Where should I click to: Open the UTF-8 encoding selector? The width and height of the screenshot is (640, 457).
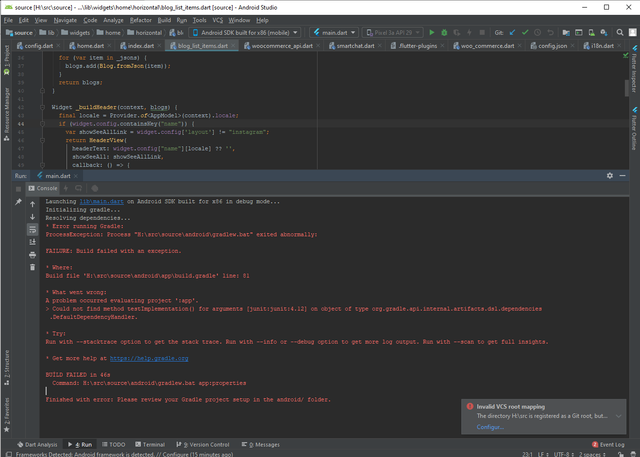click(x=564, y=454)
